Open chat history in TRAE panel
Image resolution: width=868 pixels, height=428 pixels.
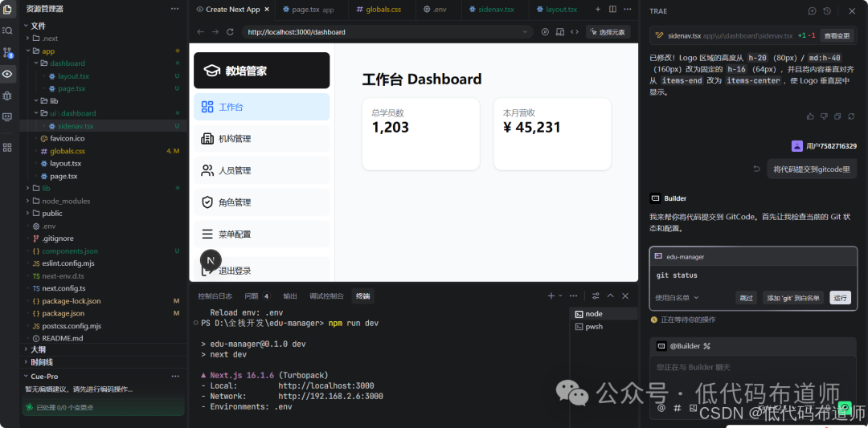[827, 11]
